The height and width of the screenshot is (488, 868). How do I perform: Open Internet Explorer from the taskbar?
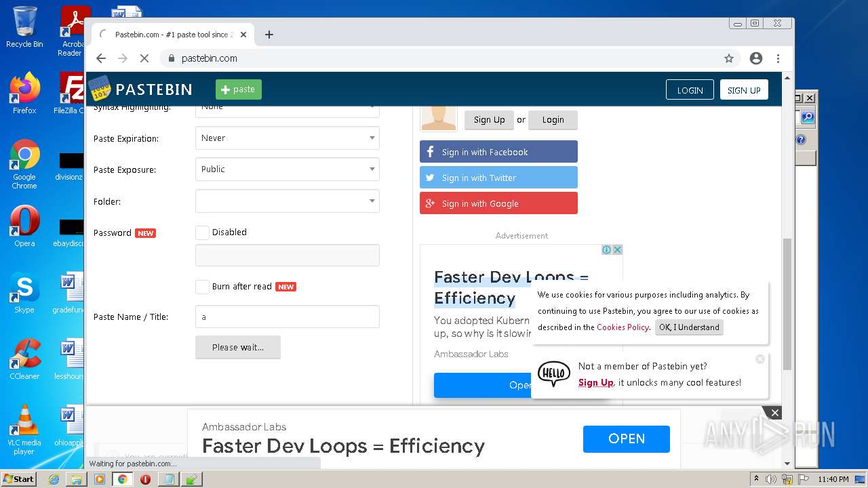[x=54, y=479]
